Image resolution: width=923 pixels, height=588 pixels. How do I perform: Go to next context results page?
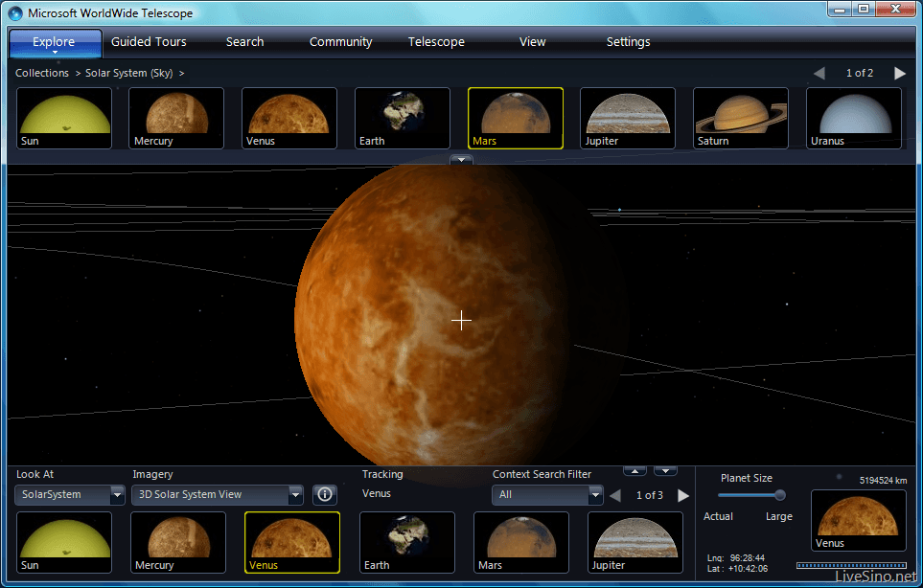tap(682, 496)
